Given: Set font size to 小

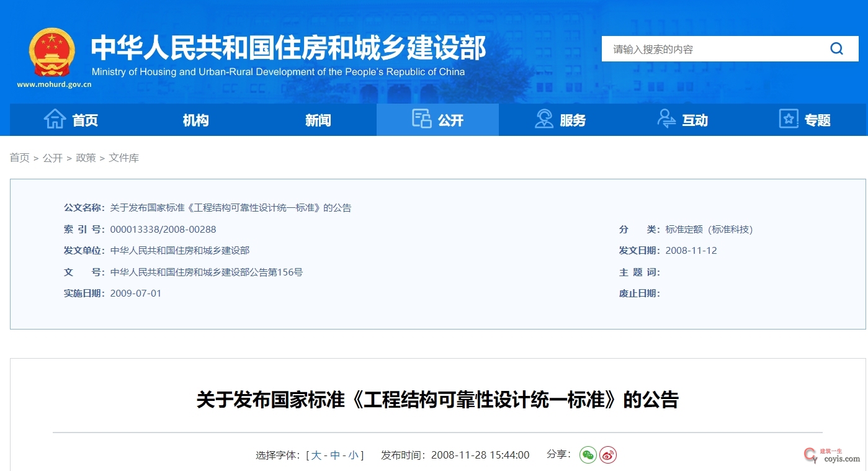Looking at the screenshot, I should pos(353,455).
